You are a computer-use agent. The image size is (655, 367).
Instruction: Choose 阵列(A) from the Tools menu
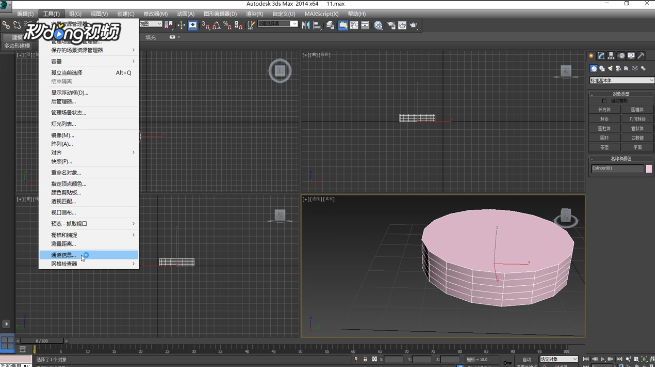click(x=89, y=144)
